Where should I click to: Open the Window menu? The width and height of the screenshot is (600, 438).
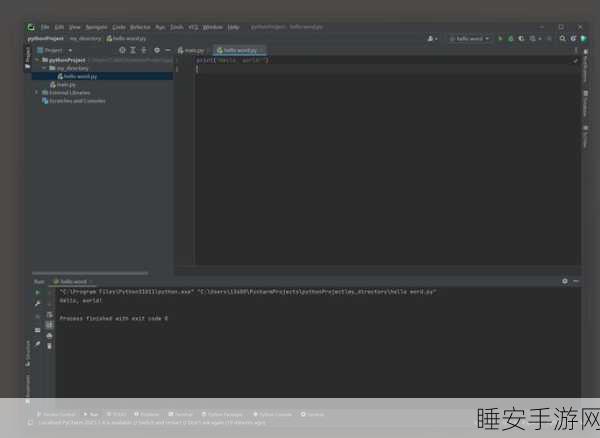[213, 27]
